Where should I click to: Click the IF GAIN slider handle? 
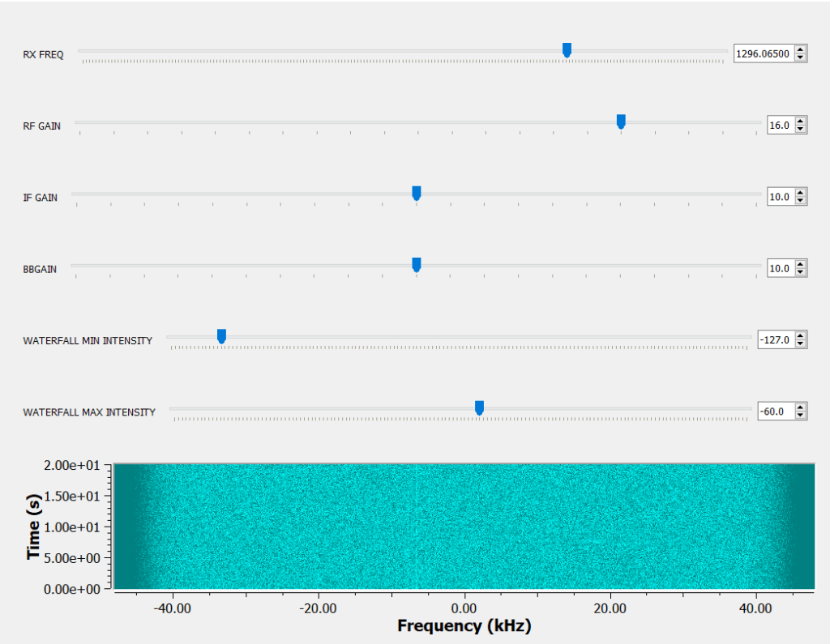tap(417, 193)
